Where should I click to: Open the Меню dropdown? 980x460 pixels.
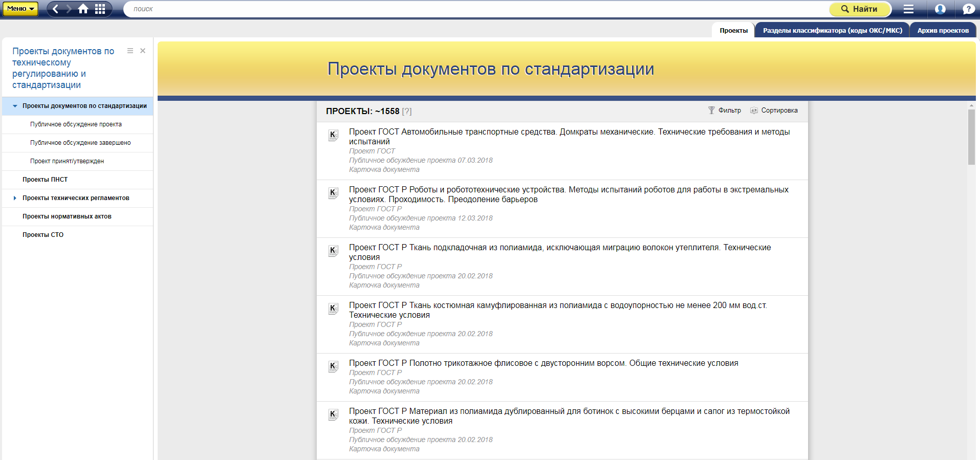20,9
